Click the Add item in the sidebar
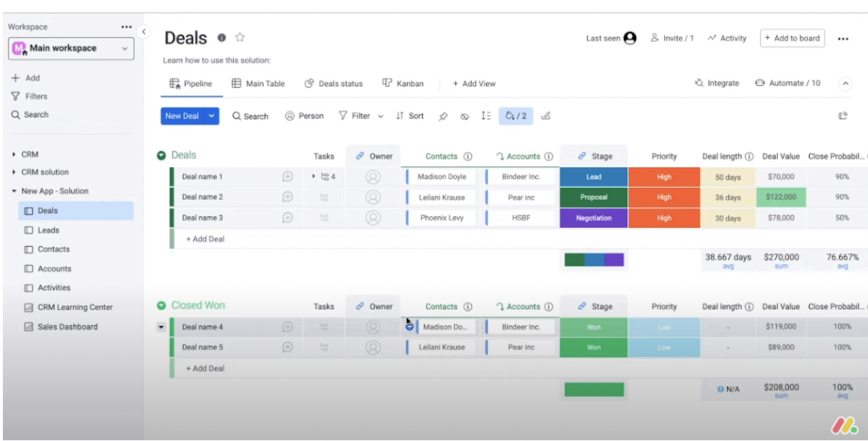 [26, 78]
